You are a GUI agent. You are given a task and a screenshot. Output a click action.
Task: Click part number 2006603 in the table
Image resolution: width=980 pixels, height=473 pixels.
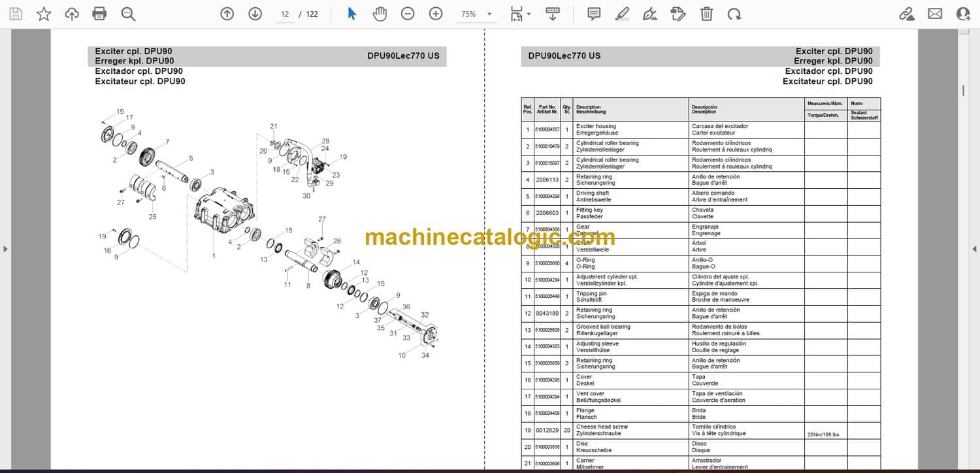click(x=547, y=213)
